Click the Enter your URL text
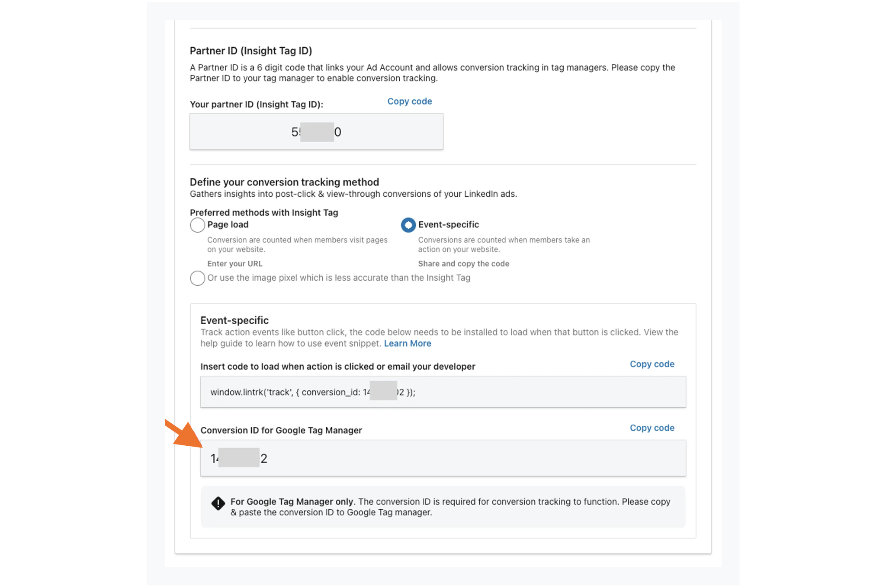Viewport: 886px width, 588px height. pos(234,264)
